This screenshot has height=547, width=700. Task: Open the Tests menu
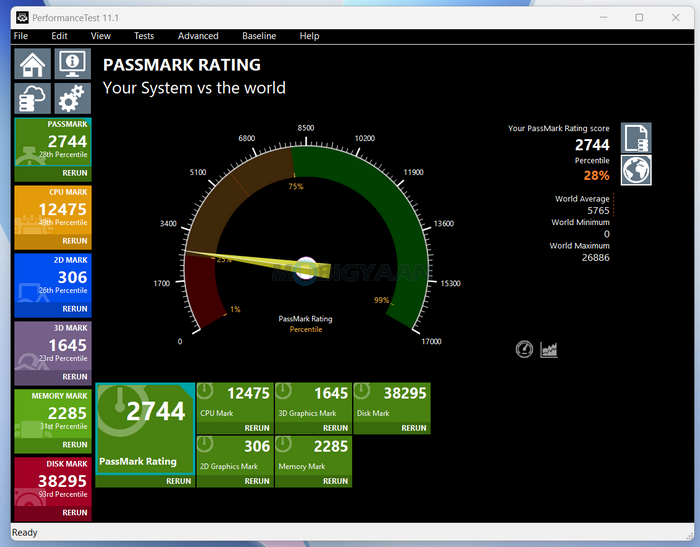coord(144,36)
